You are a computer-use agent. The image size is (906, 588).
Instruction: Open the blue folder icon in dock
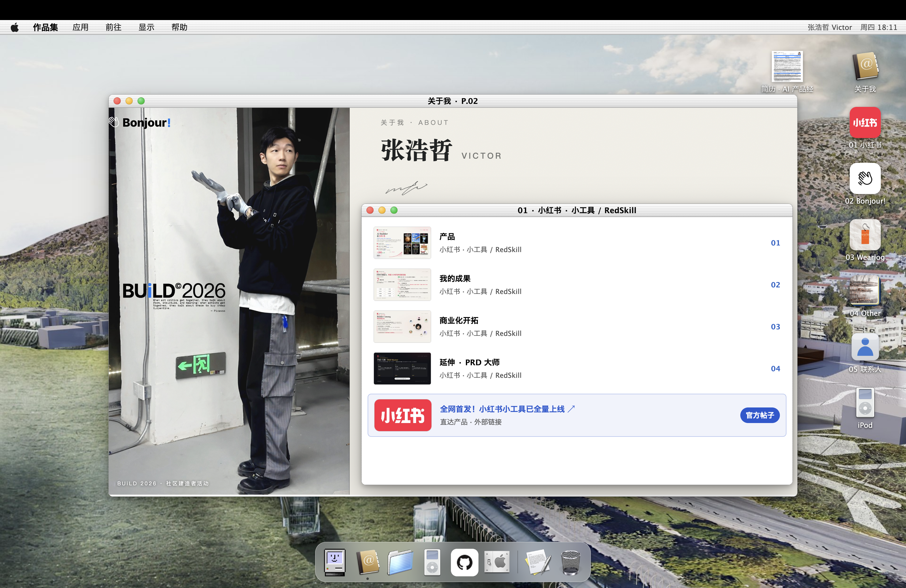coord(400,562)
